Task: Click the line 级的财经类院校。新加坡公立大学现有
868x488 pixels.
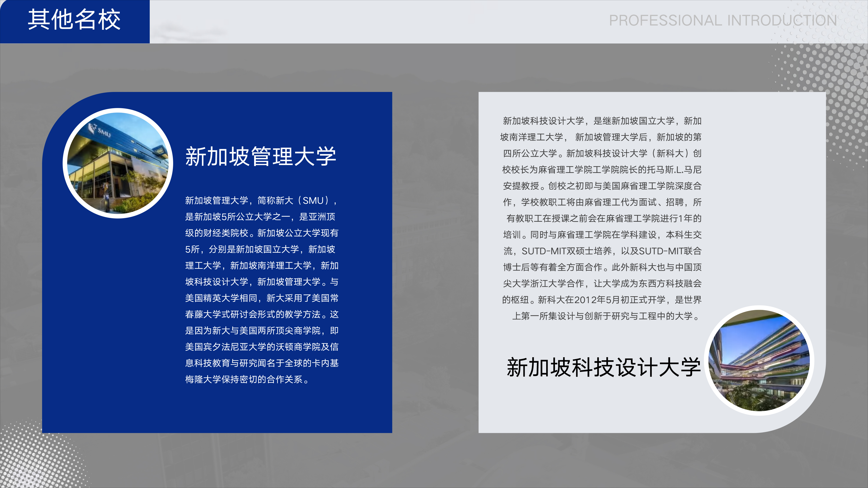Action: pos(262,233)
